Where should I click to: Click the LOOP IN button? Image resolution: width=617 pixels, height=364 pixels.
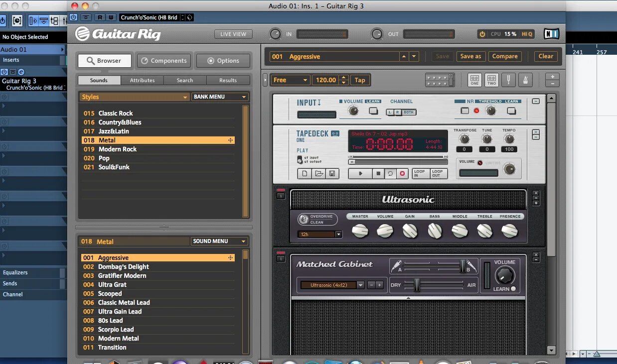click(x=420, y=174)
